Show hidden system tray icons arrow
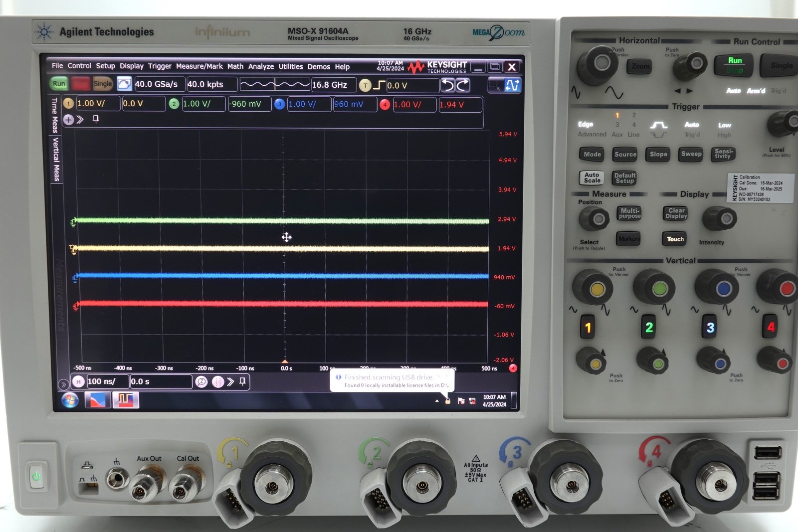798x532 pixels. point(437,401)
